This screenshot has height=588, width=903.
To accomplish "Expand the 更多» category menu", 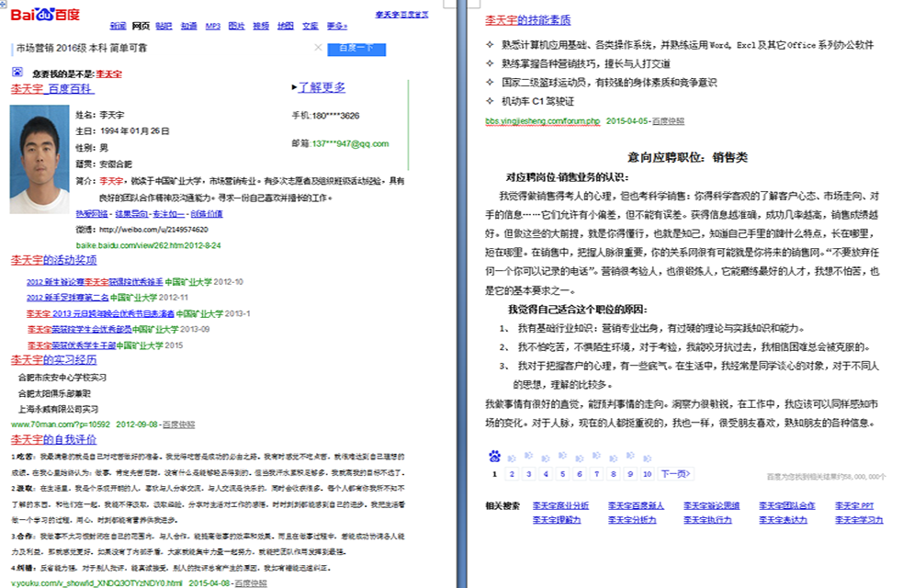I will pyautogui.click(x=337, y=26).
